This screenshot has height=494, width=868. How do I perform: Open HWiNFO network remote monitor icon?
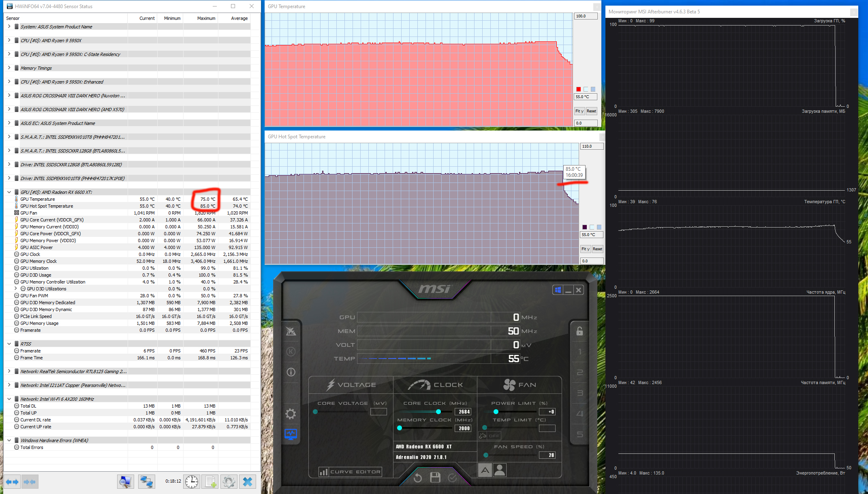[x=146, y=481]
